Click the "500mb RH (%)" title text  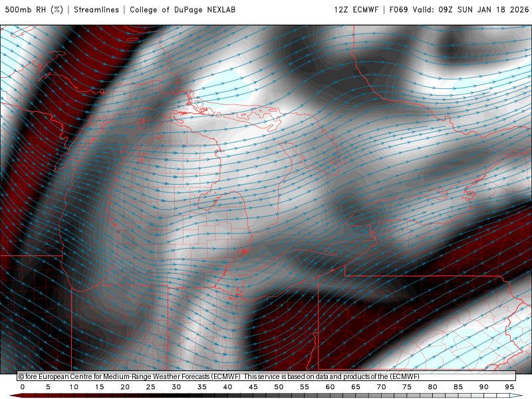pos(34,10)
